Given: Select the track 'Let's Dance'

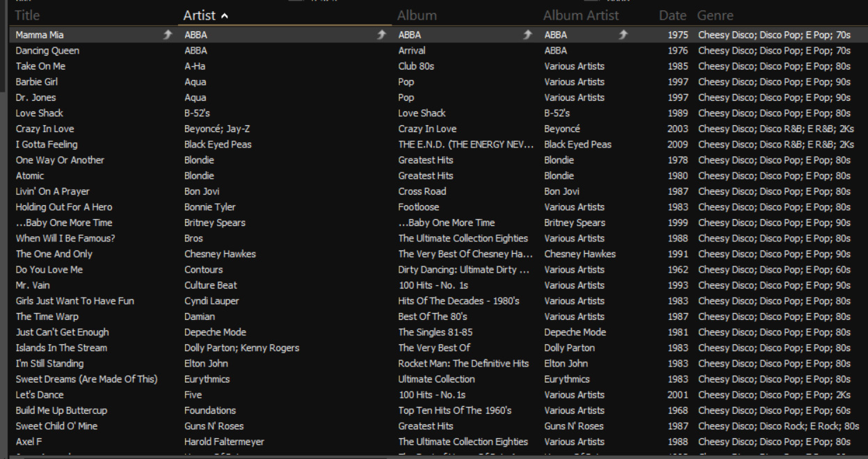Looking at the screenshot, I should [40, 395].
